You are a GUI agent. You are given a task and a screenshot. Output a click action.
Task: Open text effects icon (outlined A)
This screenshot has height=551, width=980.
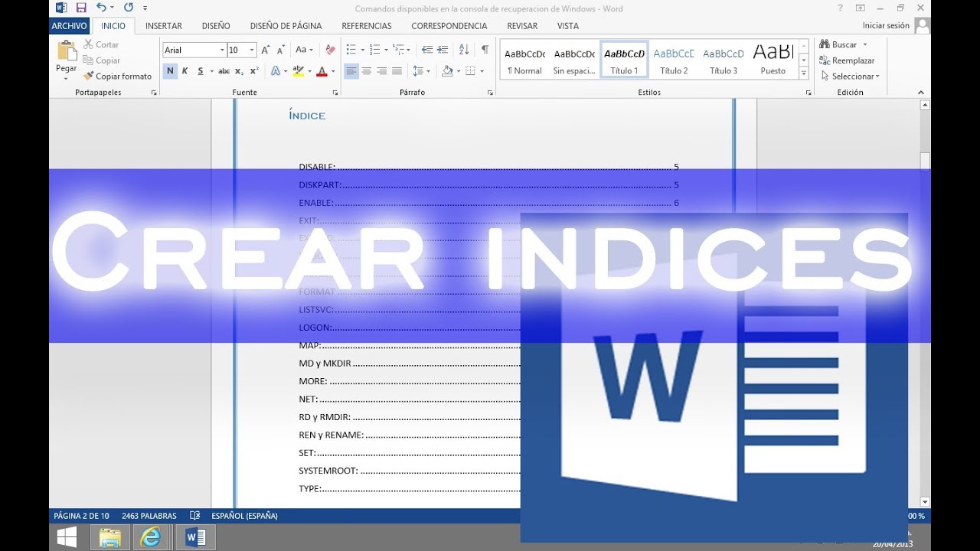[276, 71]
